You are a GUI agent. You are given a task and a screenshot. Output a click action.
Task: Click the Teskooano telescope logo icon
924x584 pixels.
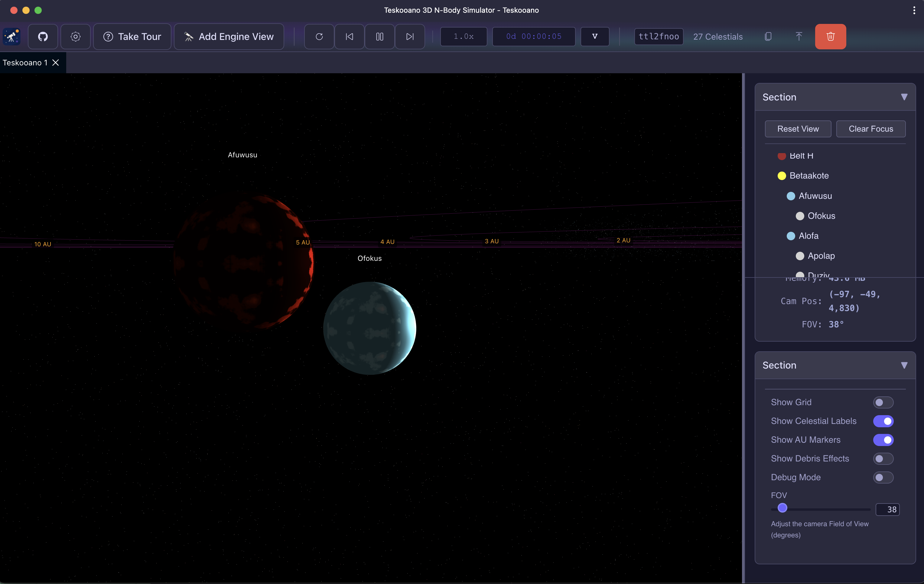12,37
